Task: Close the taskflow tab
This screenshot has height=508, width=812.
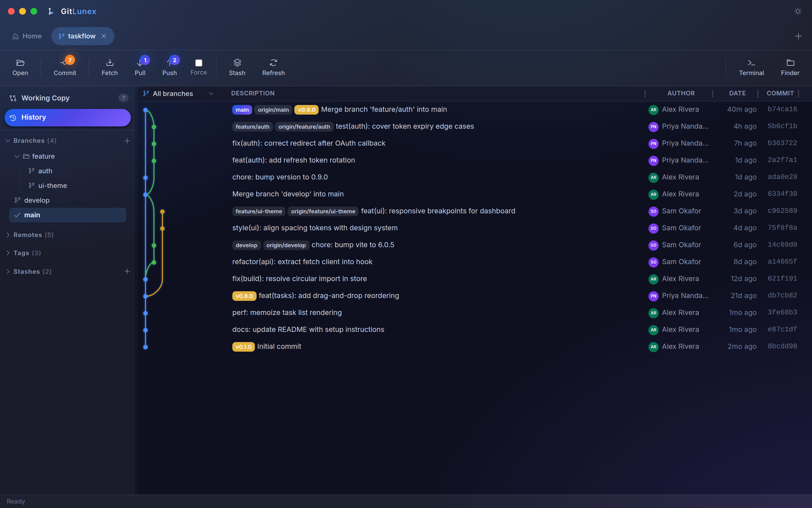Action: point(104,36)
